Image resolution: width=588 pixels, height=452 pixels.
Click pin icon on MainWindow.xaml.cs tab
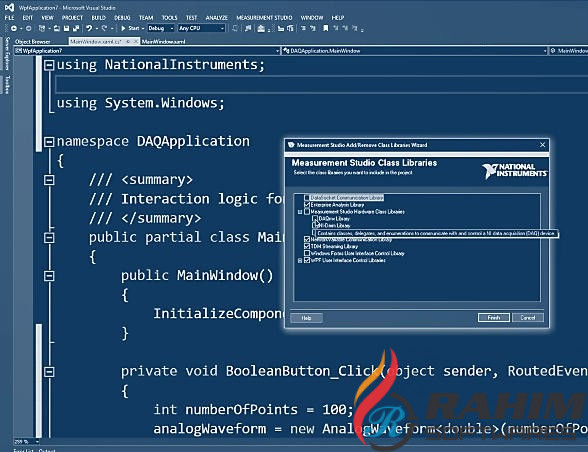128,42
